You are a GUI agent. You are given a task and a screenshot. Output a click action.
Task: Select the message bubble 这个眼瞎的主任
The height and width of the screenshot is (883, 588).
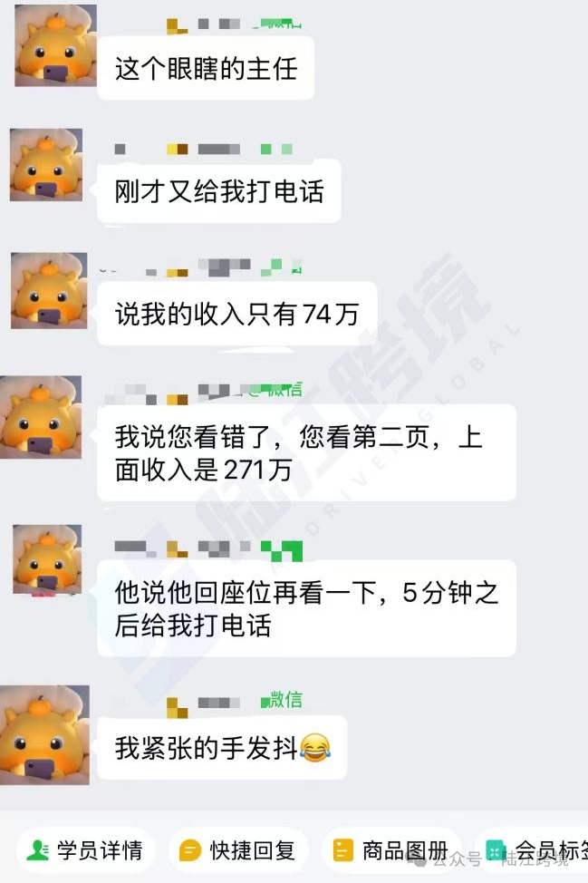point(206,68)
